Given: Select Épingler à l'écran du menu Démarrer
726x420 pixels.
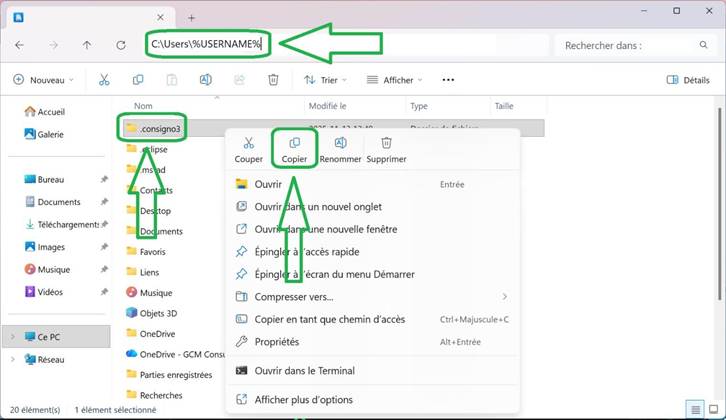Looking at the screenshot, I should tap(373, 274).
